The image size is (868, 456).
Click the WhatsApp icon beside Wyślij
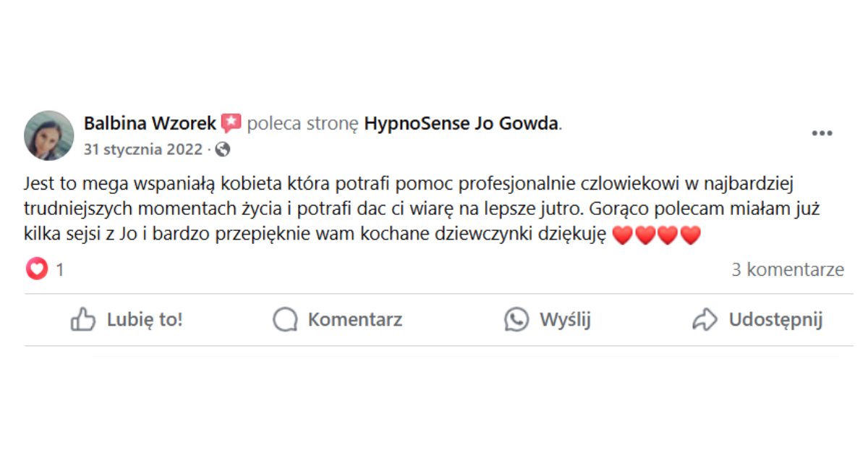pos(516,319)
